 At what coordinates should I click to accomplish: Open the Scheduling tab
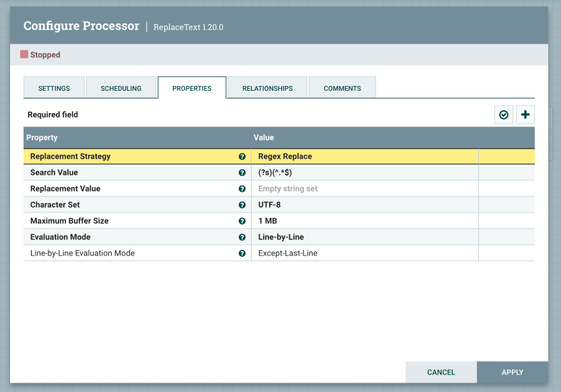(121, 88)
